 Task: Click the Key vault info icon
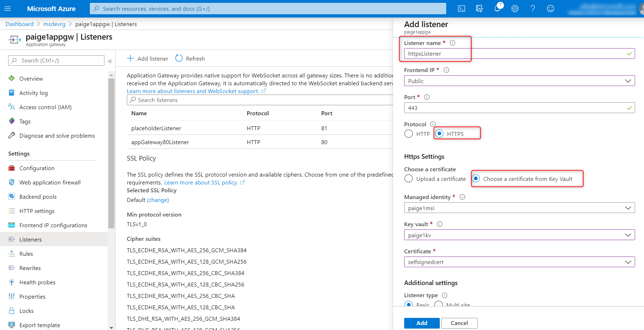coord(439,224)
